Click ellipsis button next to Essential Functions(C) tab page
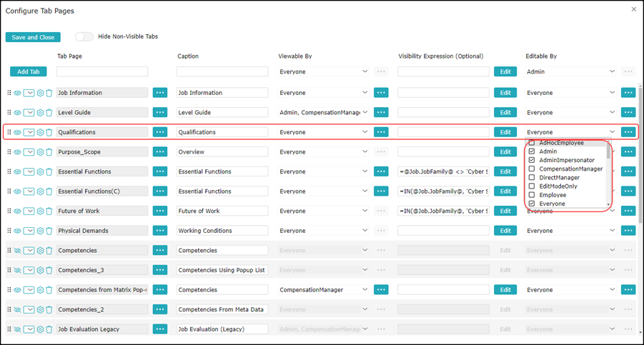Viewport: 644px width, 345px height. pyautogui.click(x=159, y=191)
